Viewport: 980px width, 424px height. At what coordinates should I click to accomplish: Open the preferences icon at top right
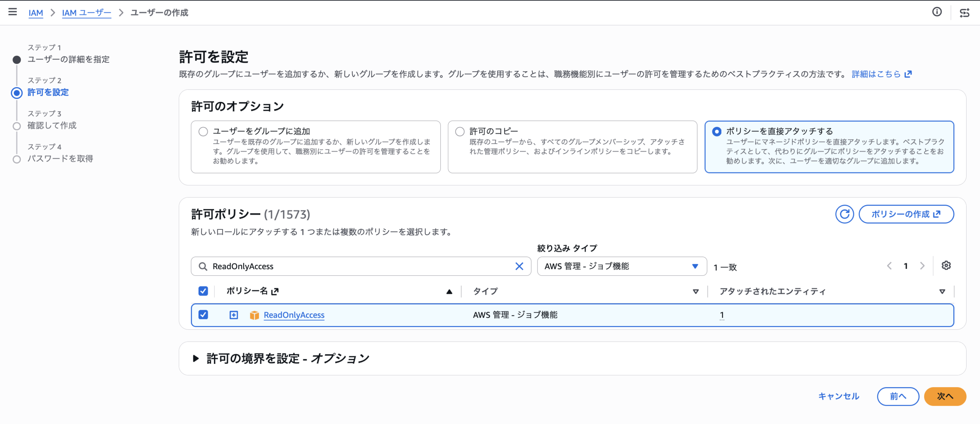pyautogui.click(x=964, y=13)
